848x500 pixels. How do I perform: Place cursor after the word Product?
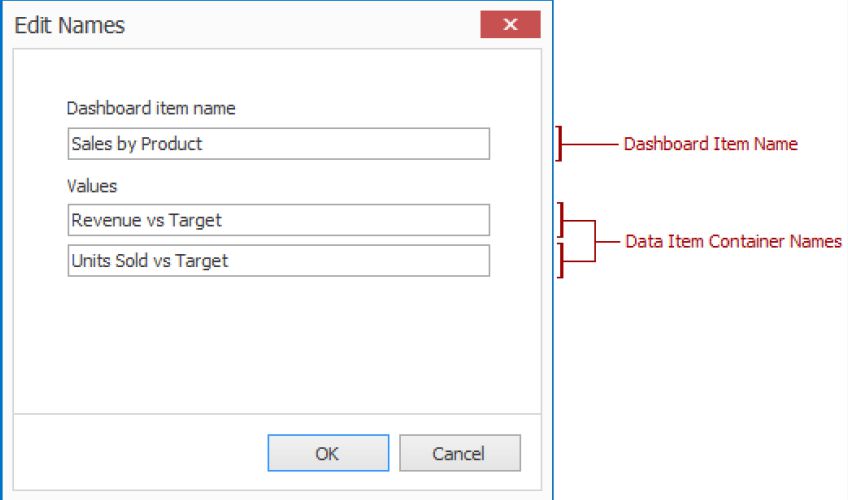pos(204,144)
